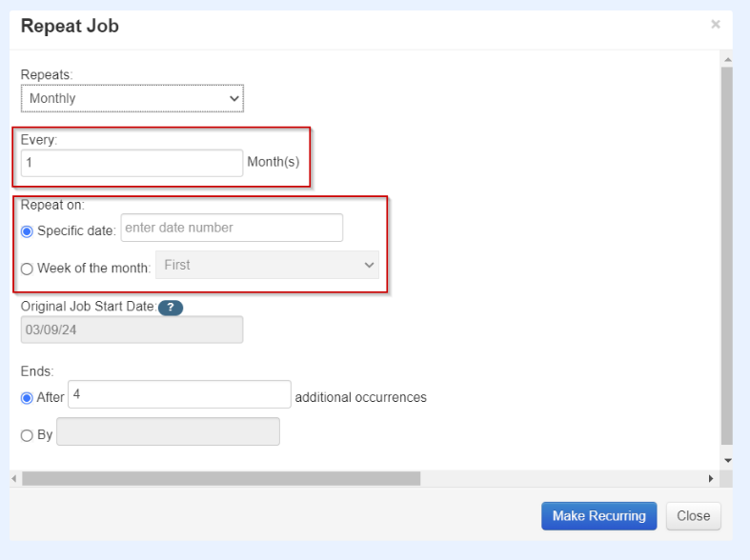Click the Ends: label
The image size is (750, 560).
point(37,371)
